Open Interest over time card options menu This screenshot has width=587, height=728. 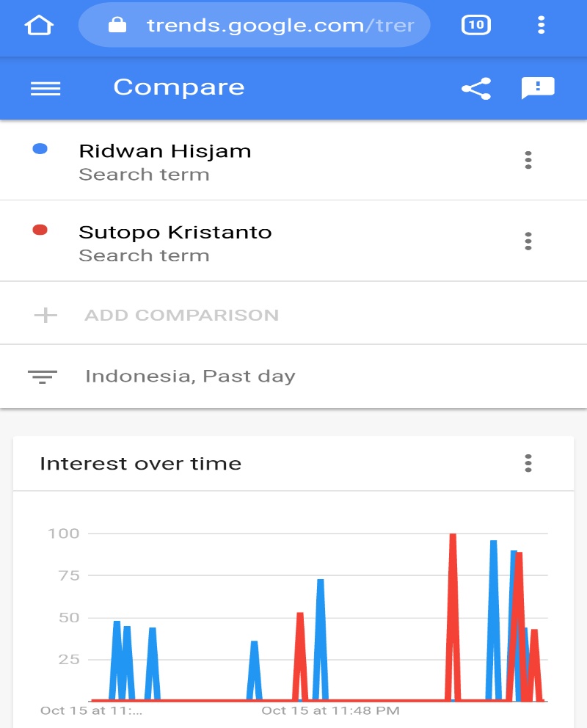(528, 463)
